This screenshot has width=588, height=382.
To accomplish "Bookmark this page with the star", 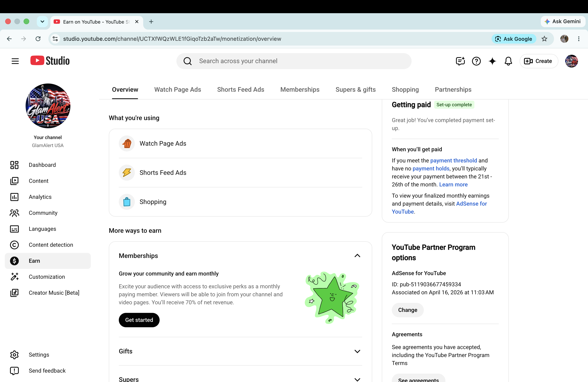I will 544,39.
